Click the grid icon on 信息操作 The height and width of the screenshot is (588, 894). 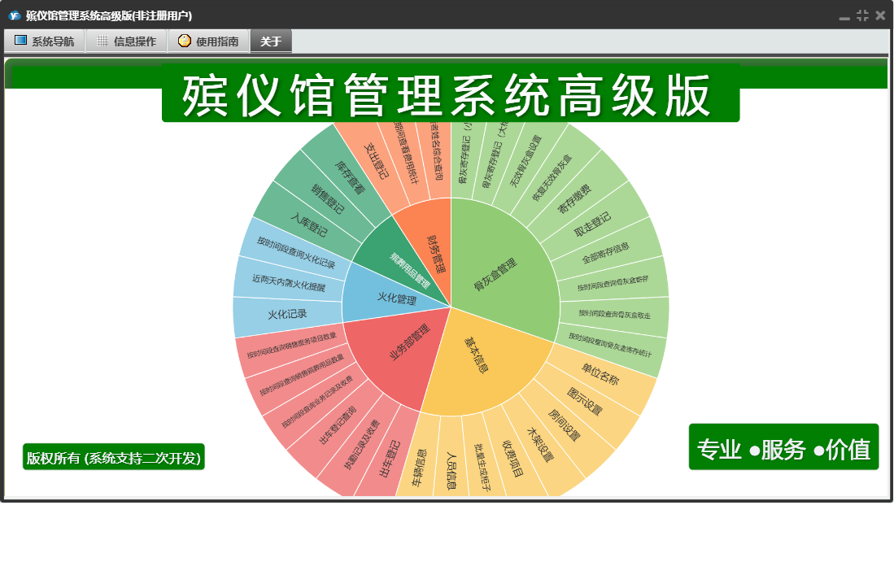click(102, 41)
